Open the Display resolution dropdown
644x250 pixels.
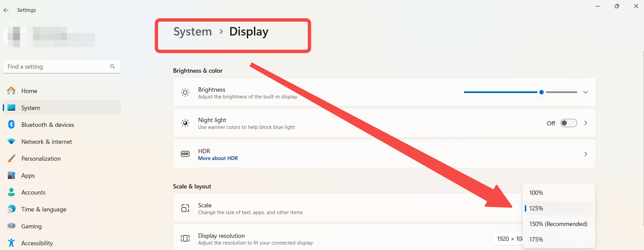(x=507, y=239)
